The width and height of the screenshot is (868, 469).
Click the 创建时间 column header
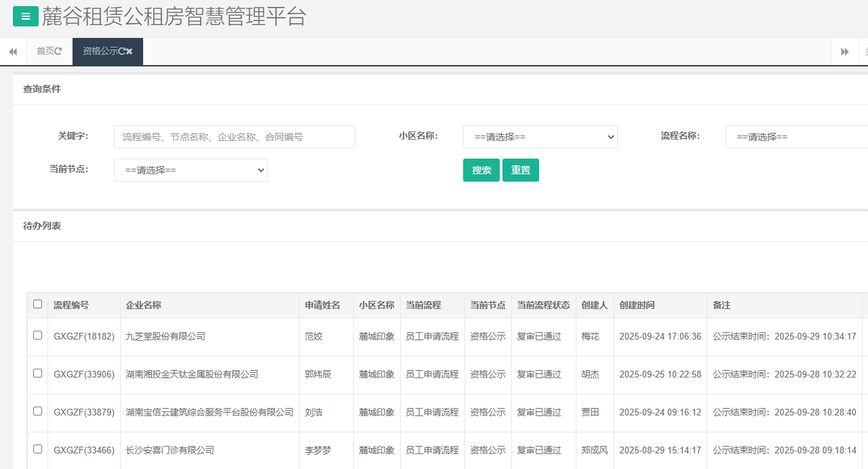click(x=637, y=306)
